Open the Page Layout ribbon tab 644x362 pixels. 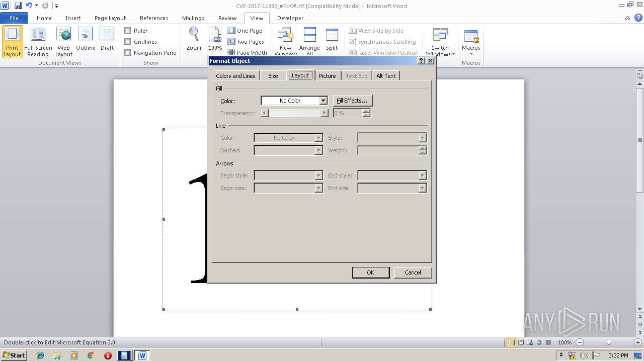[x=110, y=18]
